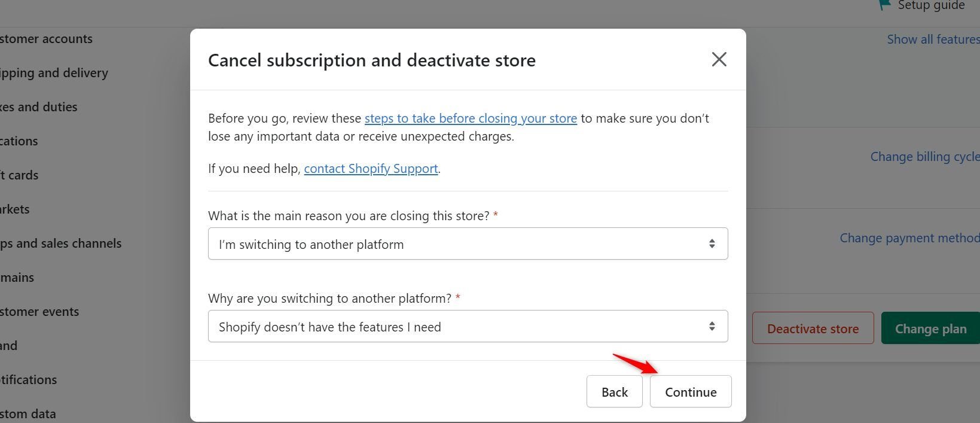Open Custom data settings item
Screen dimensions: 980x423
[x=28, y=414]
